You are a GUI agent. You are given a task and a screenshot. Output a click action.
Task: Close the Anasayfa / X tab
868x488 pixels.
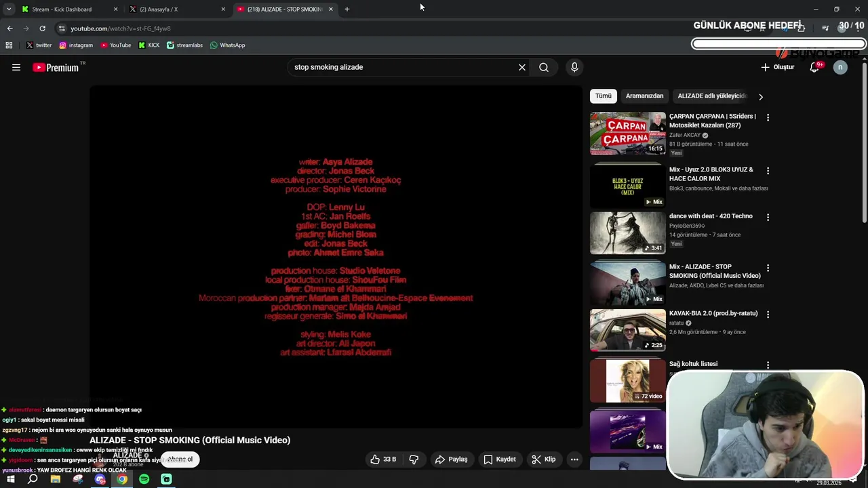[x=223, y=9]
